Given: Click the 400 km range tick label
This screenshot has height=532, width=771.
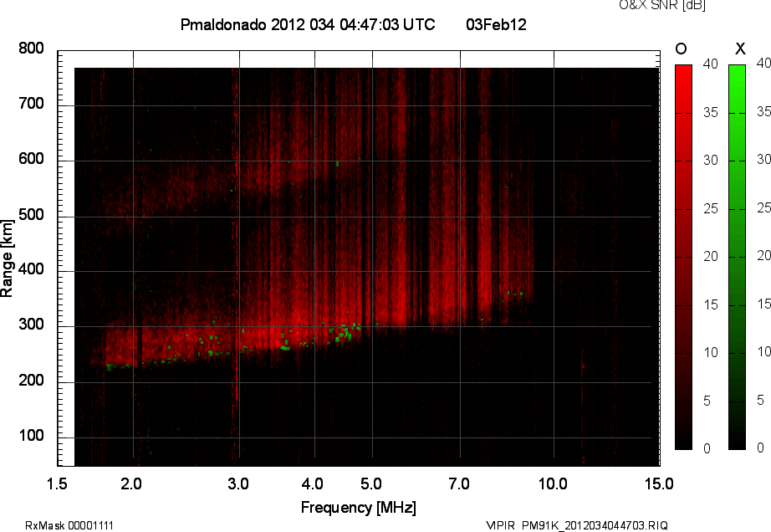Looking at the screenshot, I should click(x=32, y=269).
